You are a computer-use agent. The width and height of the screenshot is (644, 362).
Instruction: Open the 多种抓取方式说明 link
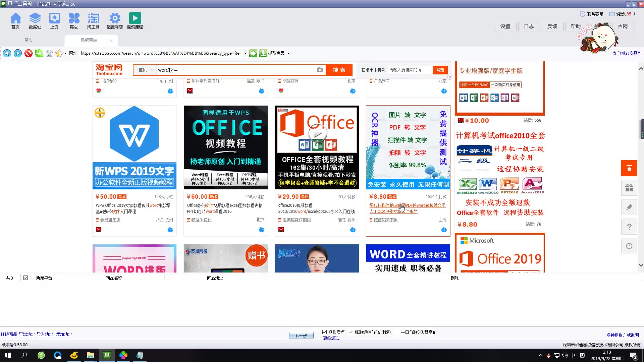click(623, 335)
